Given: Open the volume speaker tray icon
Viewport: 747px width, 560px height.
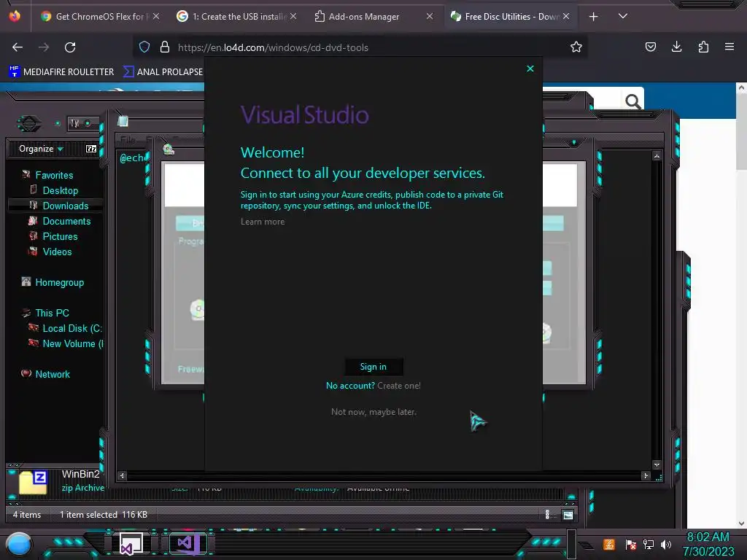Looking at the screenshot, I should coord(665,544).
